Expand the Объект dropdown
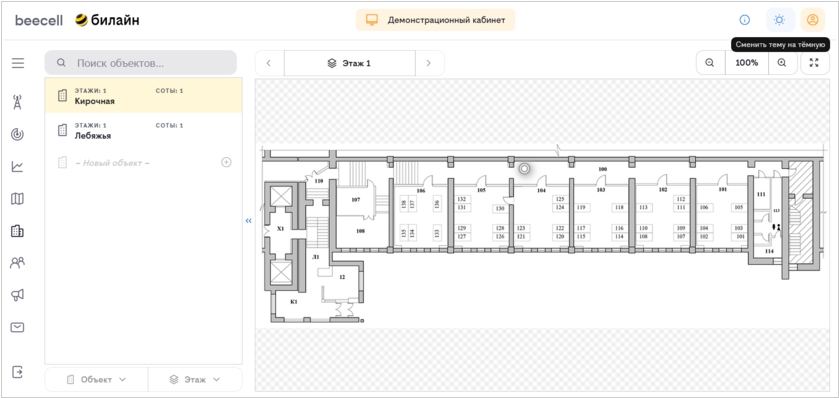 96,379
